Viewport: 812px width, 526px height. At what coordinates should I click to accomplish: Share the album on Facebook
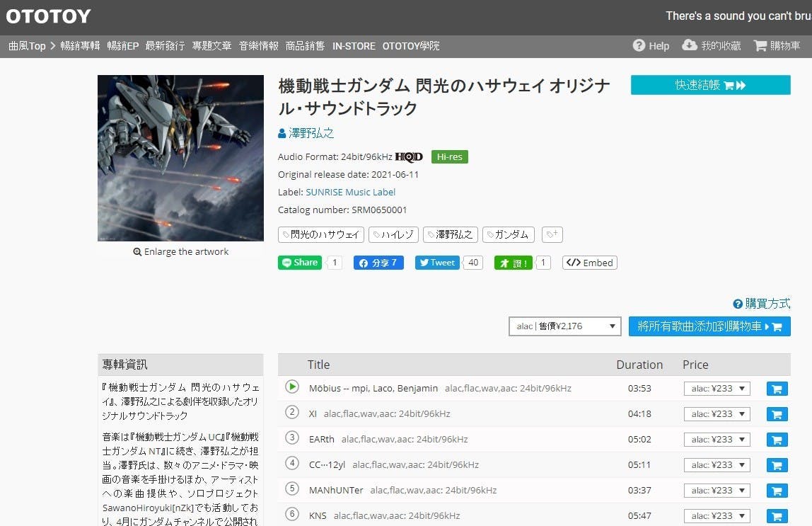(x=378, y=263)
